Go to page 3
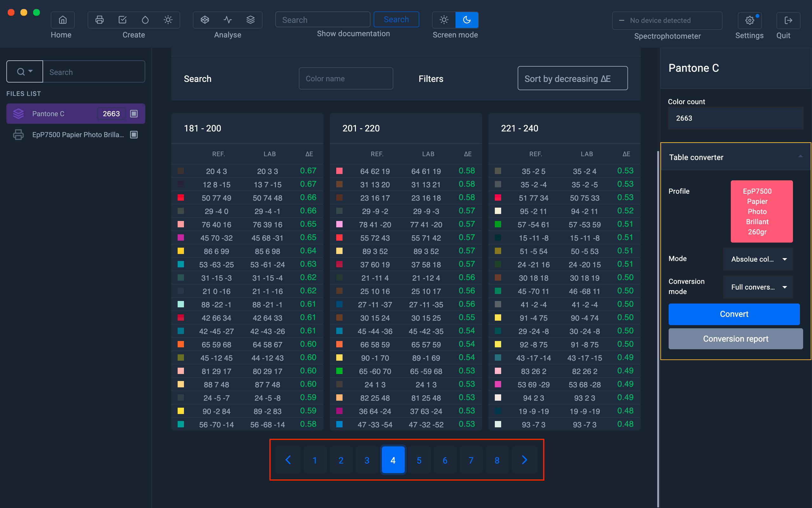 tap(367, 460)
